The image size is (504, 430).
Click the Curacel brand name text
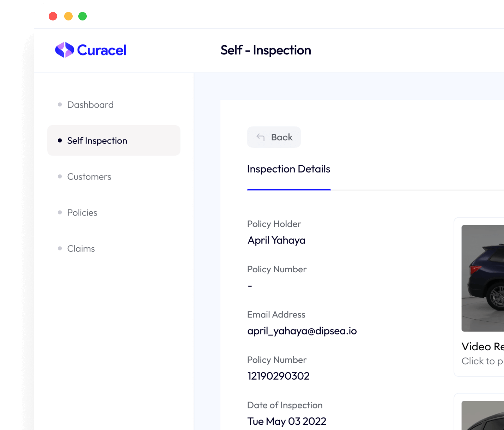coord(102,50)
